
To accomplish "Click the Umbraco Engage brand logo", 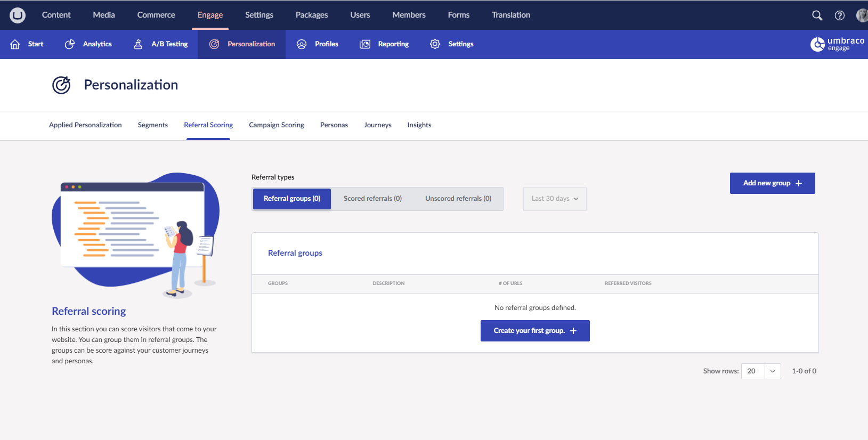I will click(x=838, y=44).
